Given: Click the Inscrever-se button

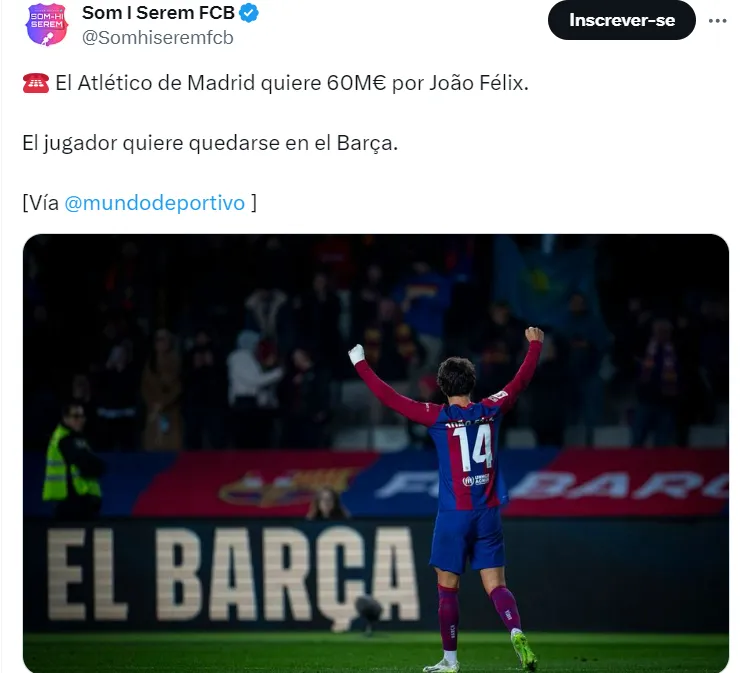Looking at the screenshot, I should [621, 20].
